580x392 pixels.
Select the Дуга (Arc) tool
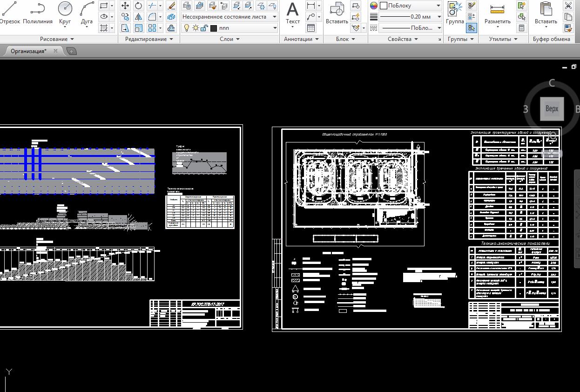[87, 13]
